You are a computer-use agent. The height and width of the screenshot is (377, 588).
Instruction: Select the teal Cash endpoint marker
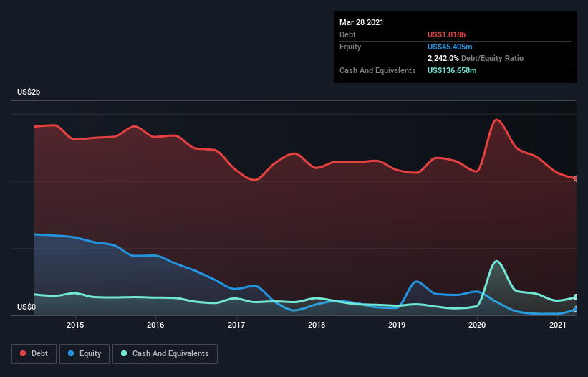pyautogui.click(x=576, y=297)
